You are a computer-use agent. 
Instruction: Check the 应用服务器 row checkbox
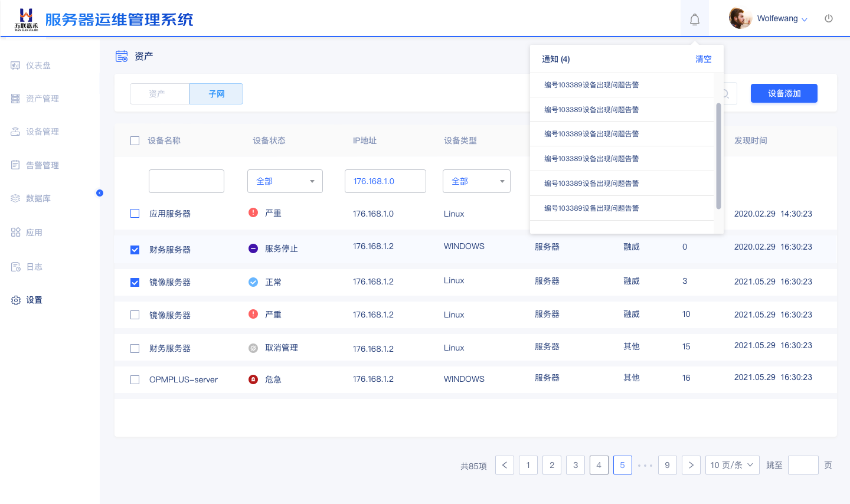coord(135,214)
